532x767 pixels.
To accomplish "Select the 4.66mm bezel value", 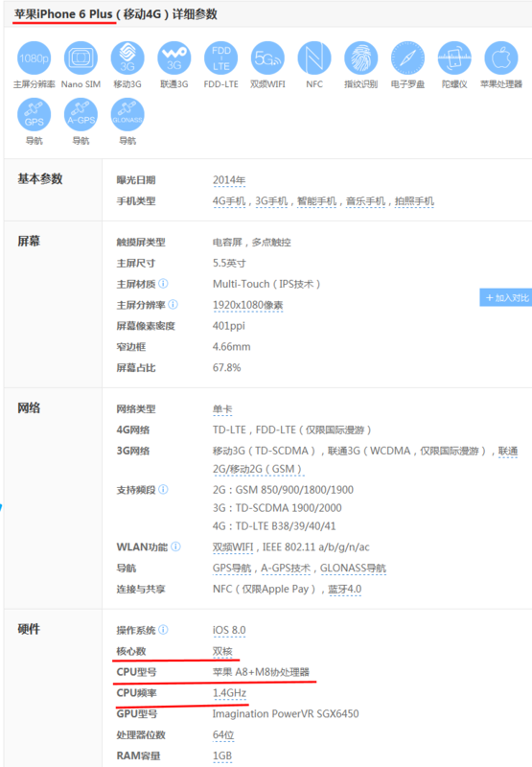I will (231, 347).
